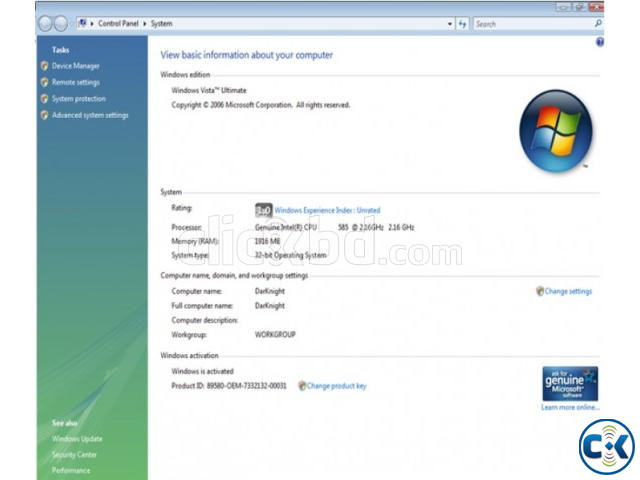Click the Computer name value 'DarKnight'
The height and width of the screenshot is (480, 640).
(x=270, y=291)
